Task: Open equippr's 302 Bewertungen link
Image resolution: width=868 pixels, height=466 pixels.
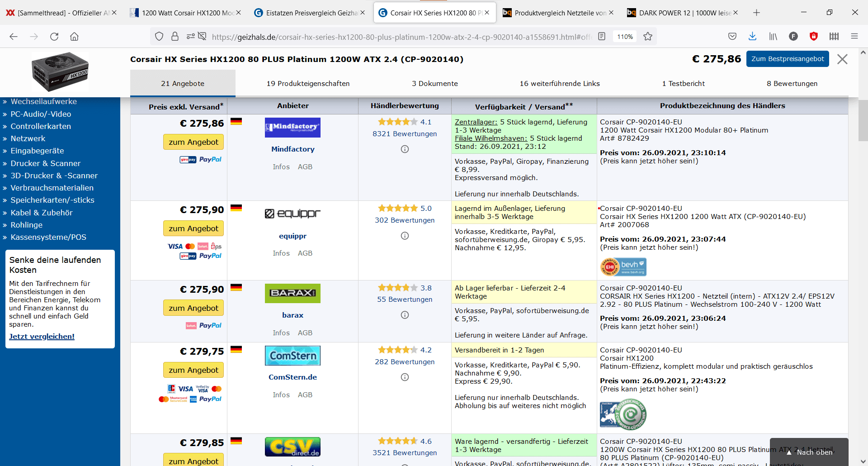Action: (x=405, y=220)
